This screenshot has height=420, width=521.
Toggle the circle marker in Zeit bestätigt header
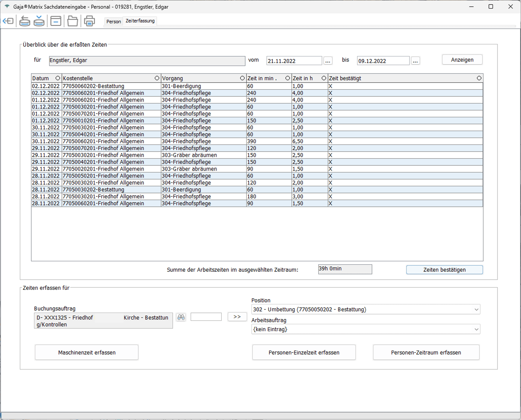tap(479, 78)
